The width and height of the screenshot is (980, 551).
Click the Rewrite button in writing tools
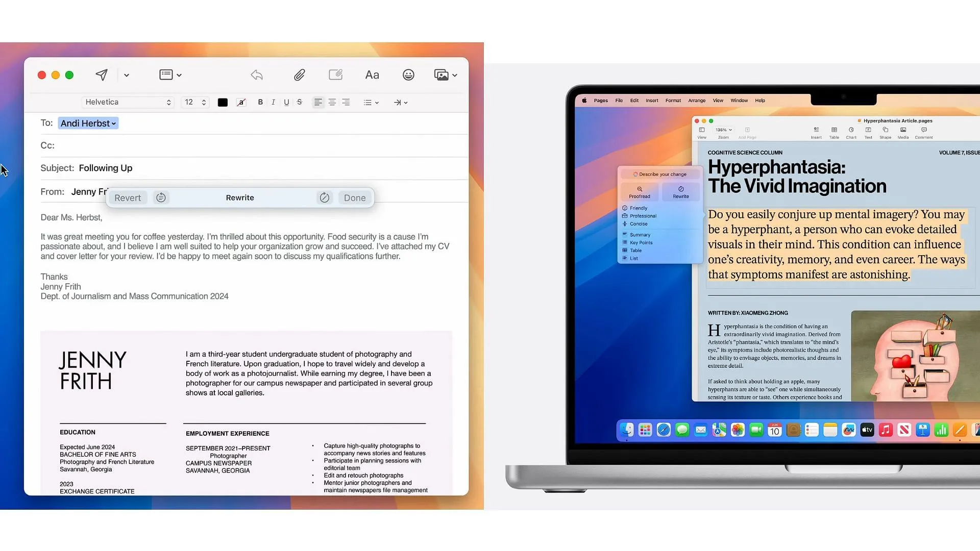click(x=239, y=197)
